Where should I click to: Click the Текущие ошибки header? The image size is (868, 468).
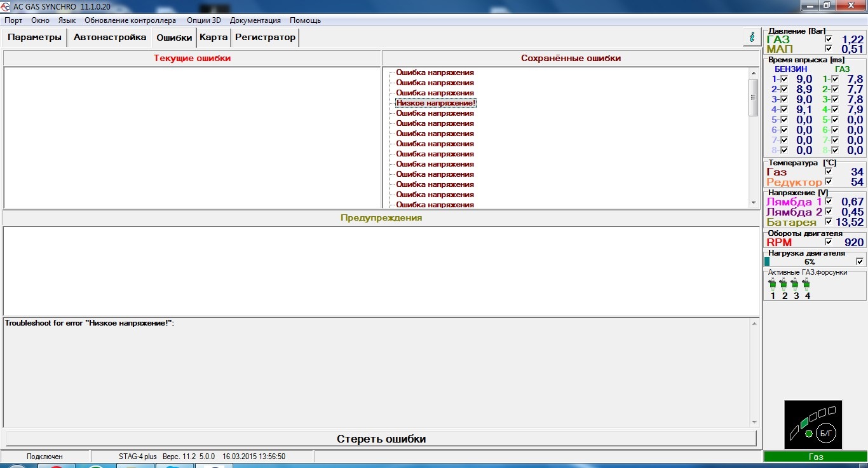(x=192, y=59)
